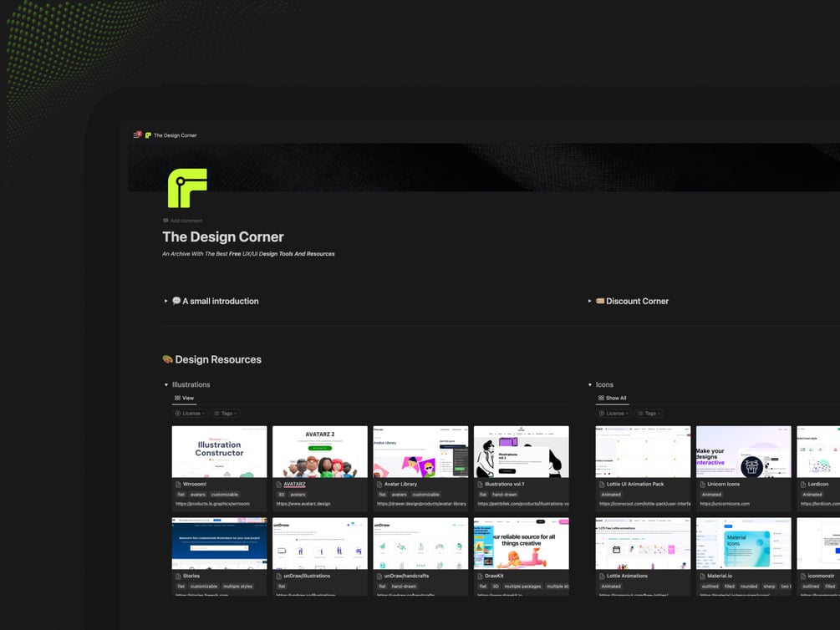
Task: Open Illustrations vol.1 thumbnail image
Action: click(522, 451)
